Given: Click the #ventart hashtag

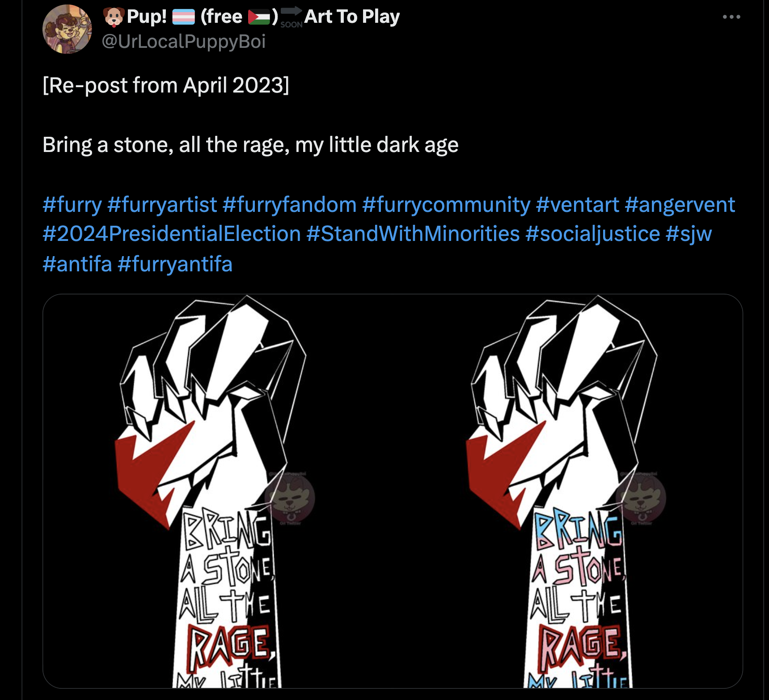Looking at the screenshot, I should 577,205.
